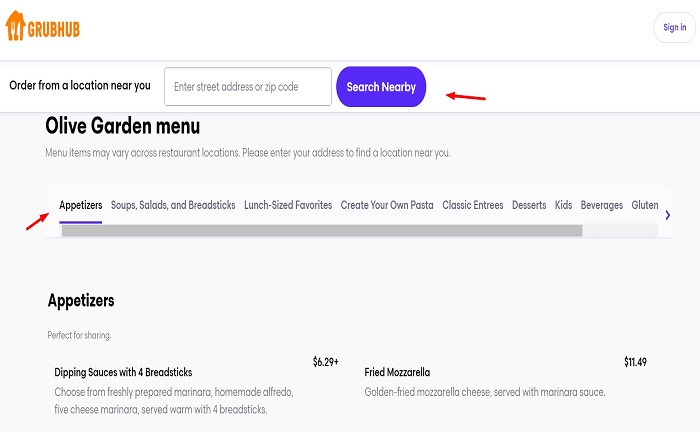Click the 'Menu items may vary' notice text
This screenshot has width=700, height=432.
tap(248, 153)
